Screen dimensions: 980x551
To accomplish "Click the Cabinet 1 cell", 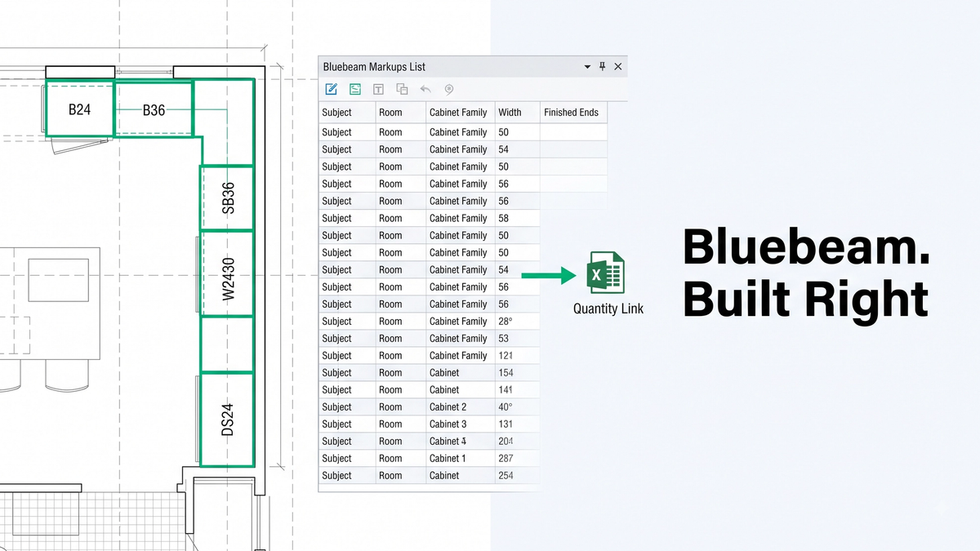I will [461, 459].
